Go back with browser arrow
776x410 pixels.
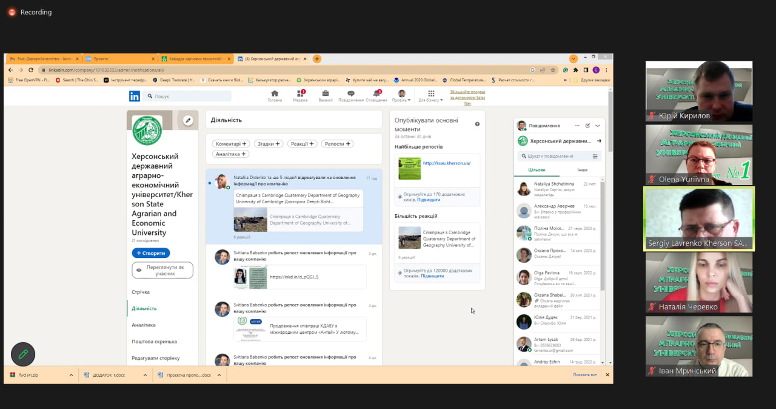[11, 70]
